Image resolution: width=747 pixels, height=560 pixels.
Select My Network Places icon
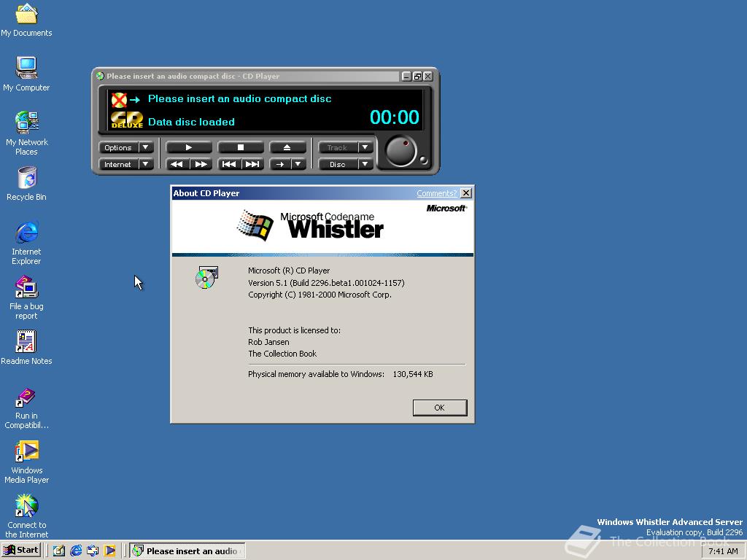coord(26,133)
